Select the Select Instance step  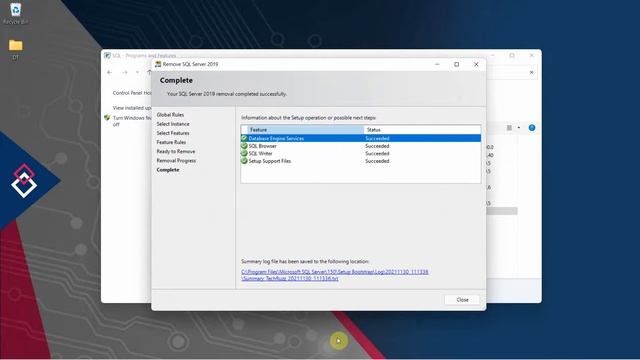[173, 124]
